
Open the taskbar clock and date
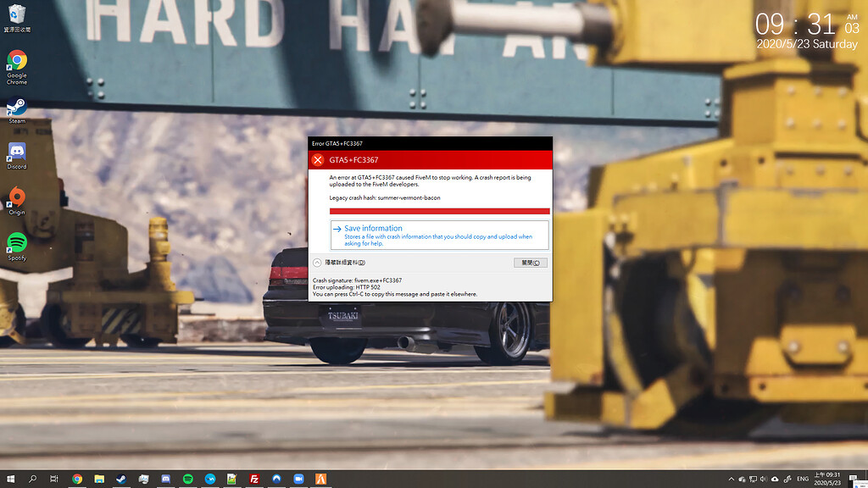(827, 480)
